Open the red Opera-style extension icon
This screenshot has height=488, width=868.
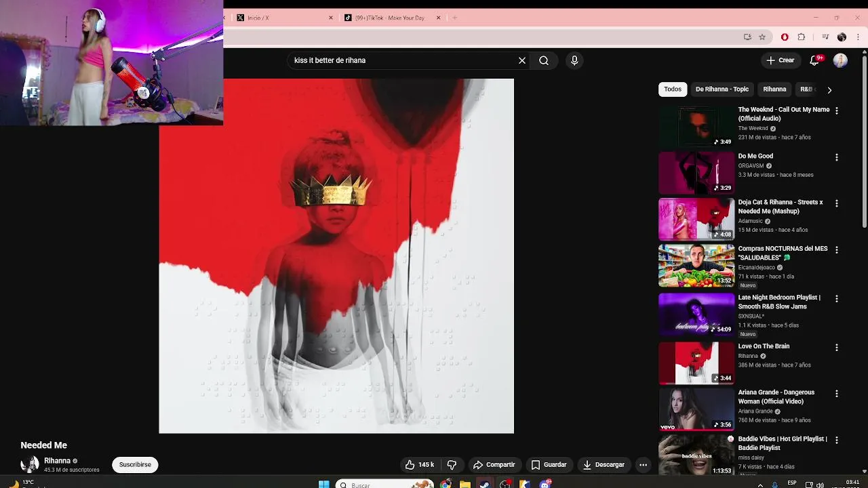pos(785,37)
